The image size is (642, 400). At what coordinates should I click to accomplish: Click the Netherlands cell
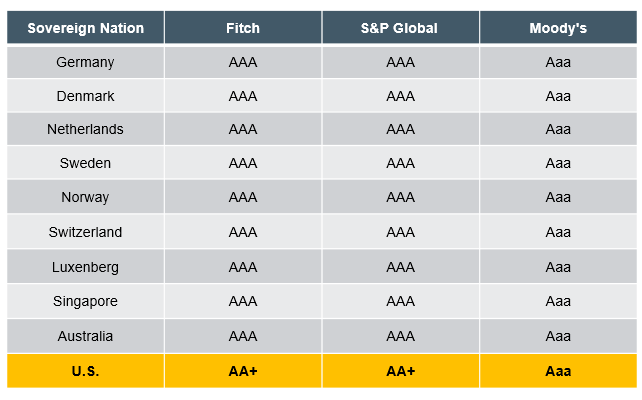click(86, 129)
